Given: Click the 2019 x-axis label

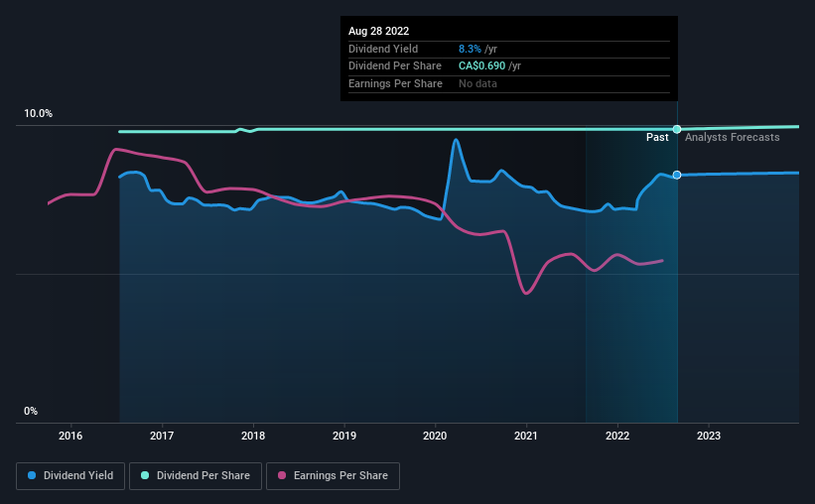Looking at the screenshot, I should pyautogui.click(x=344, y=436).
